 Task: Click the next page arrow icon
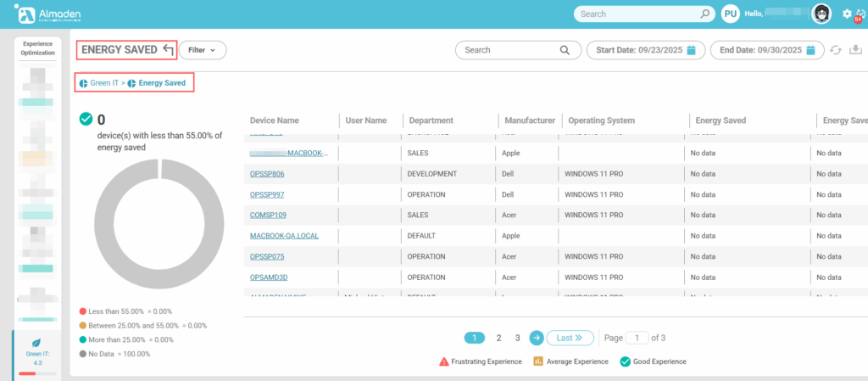coord(537,338)
